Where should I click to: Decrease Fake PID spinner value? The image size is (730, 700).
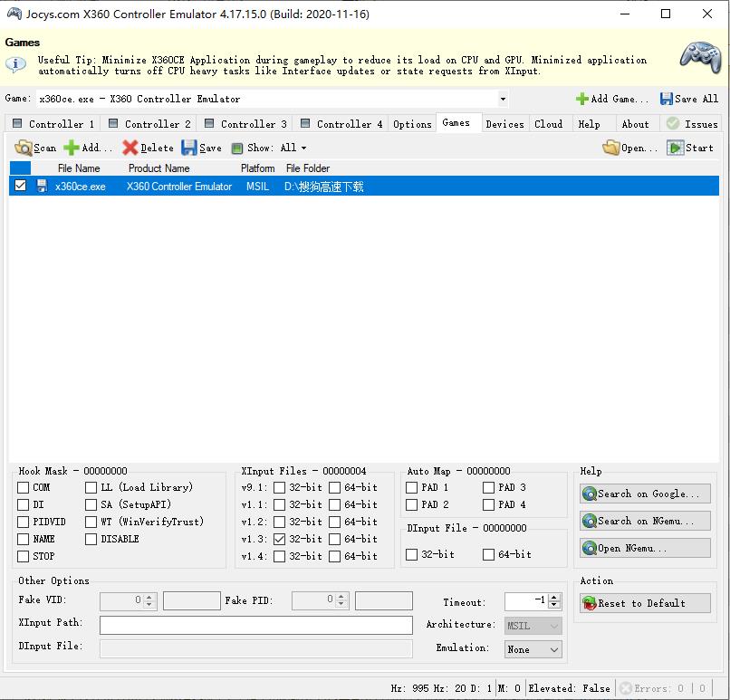pyautogui.click(x=341, y=605)
